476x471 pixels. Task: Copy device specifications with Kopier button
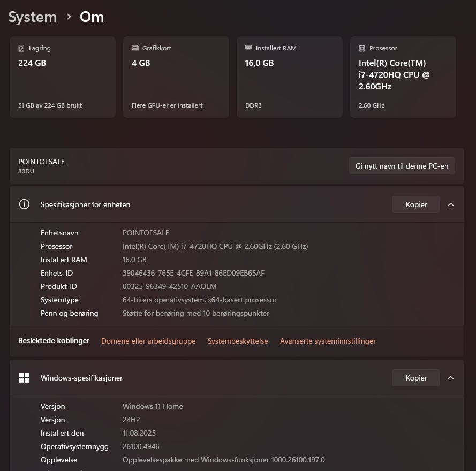pyautogui.click(x=416, y=204)
